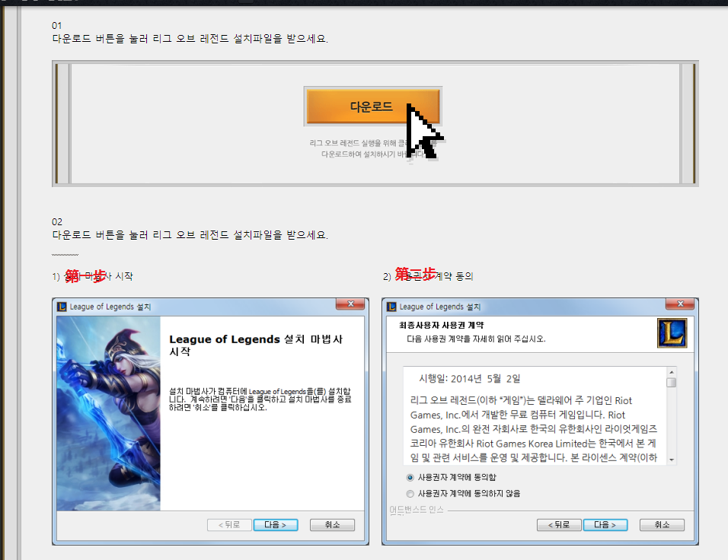Click the orange 다운로드 download button
The width and height of the screenshot is (728, 560).
(x=372, y=107)
